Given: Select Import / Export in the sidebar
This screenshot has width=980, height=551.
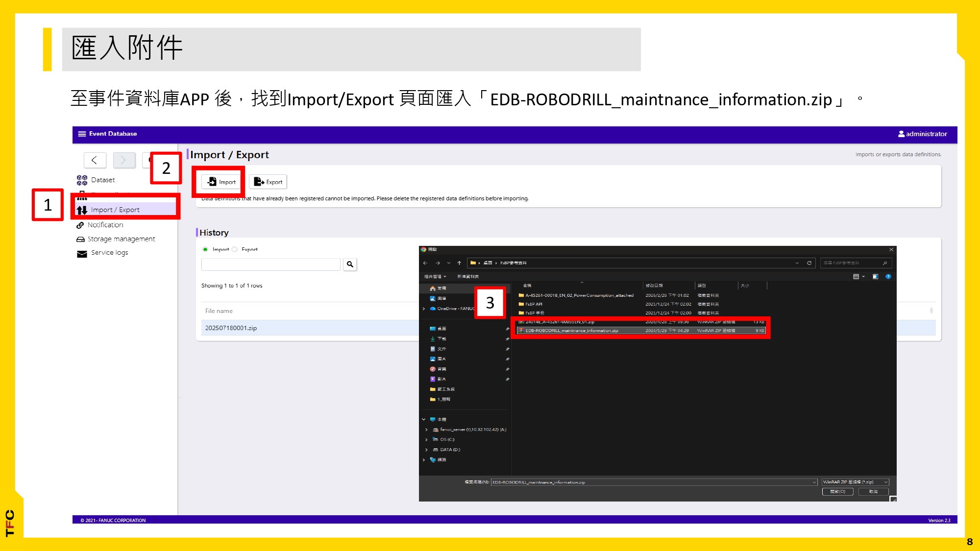Looking at the screenshot, I should coord(126,210).
